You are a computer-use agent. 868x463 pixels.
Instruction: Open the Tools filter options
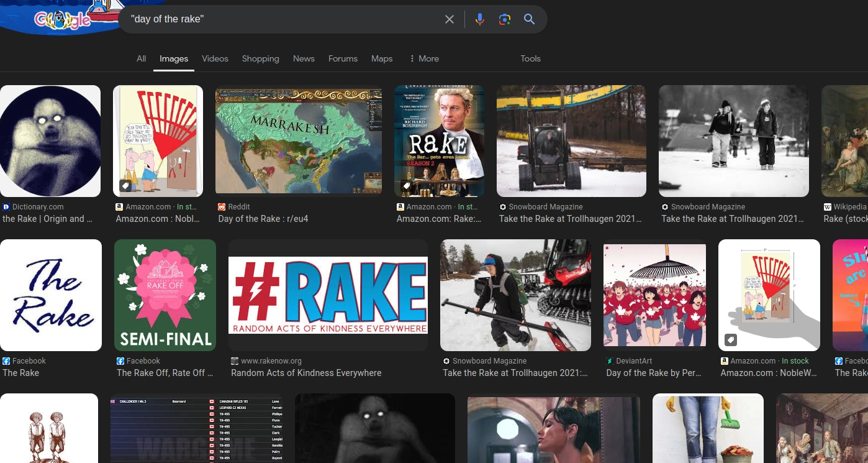[530, 58]
